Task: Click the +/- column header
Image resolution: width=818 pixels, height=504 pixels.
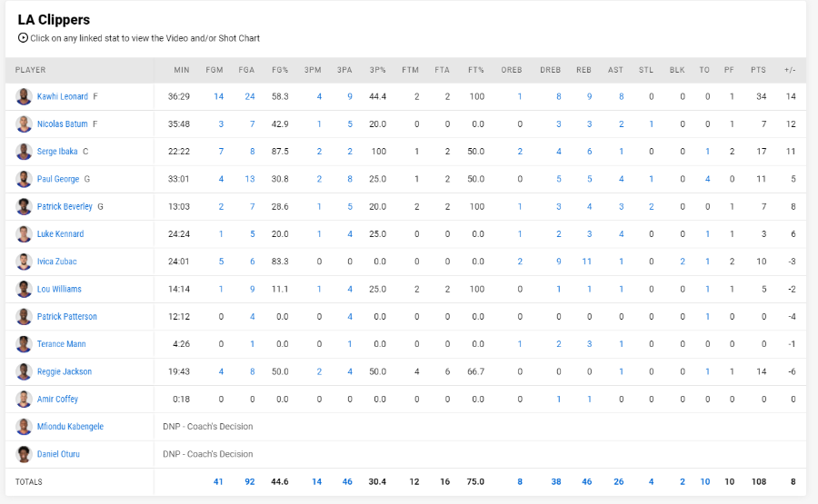Action: 790,70
